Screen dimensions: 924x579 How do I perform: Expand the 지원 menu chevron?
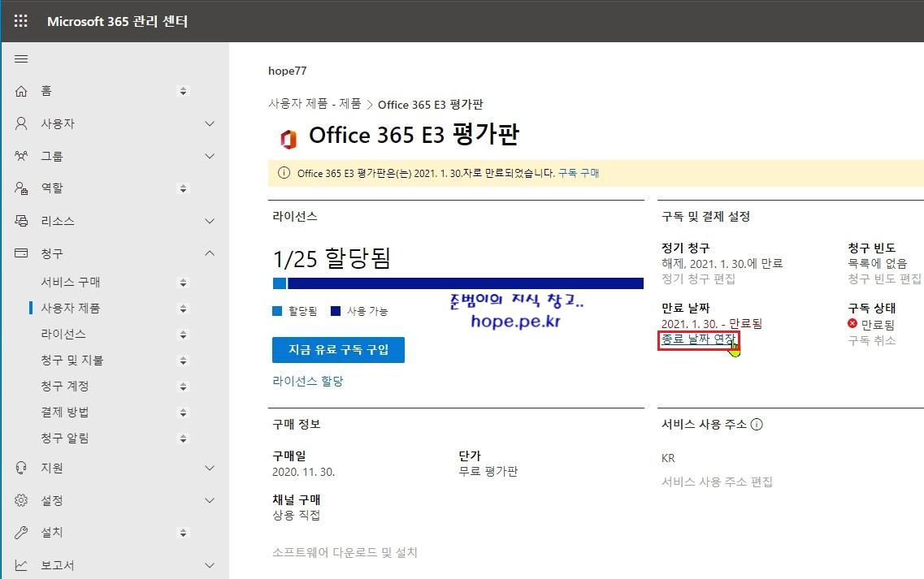210,468
